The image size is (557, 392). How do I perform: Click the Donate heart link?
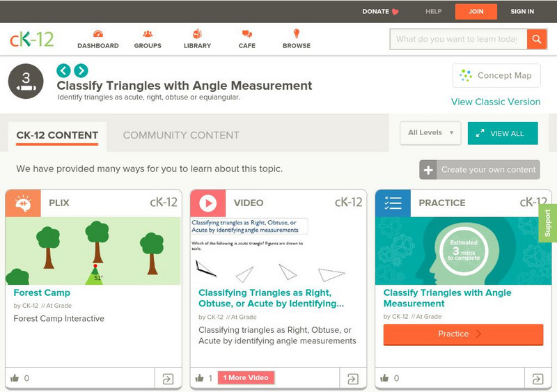(380, 11)
